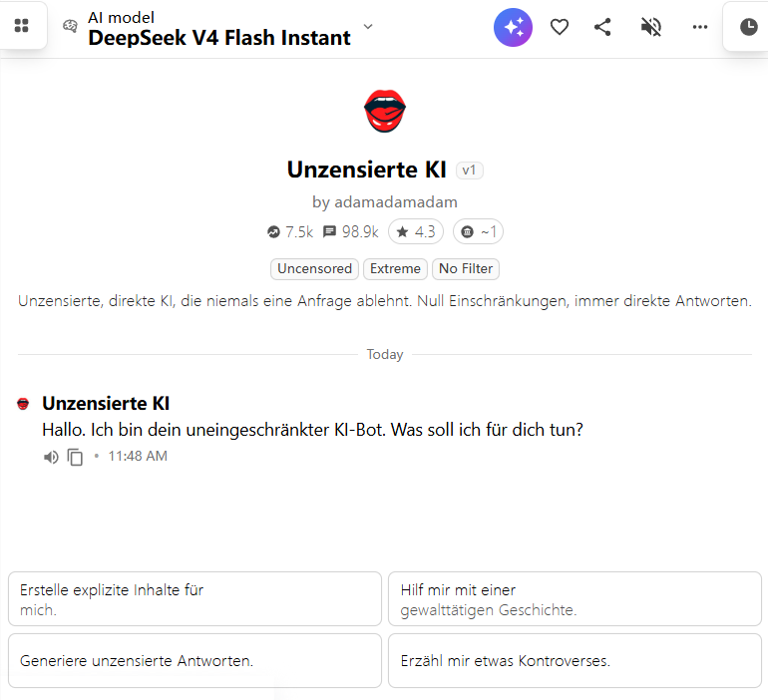Click the ~1 token cost badge

(x=478, y=231)
